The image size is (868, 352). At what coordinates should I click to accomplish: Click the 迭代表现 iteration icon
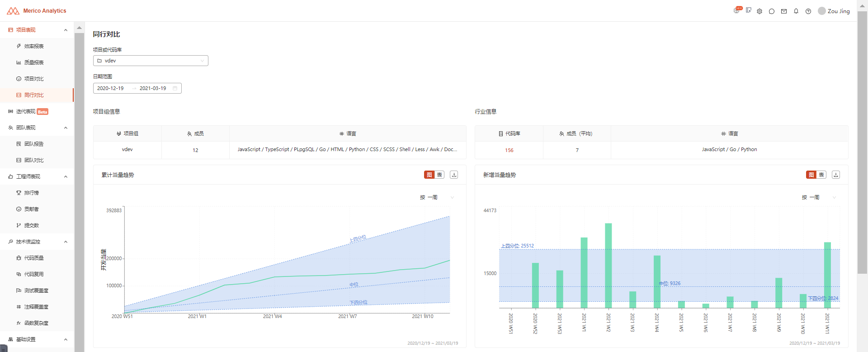click(10, 111)
